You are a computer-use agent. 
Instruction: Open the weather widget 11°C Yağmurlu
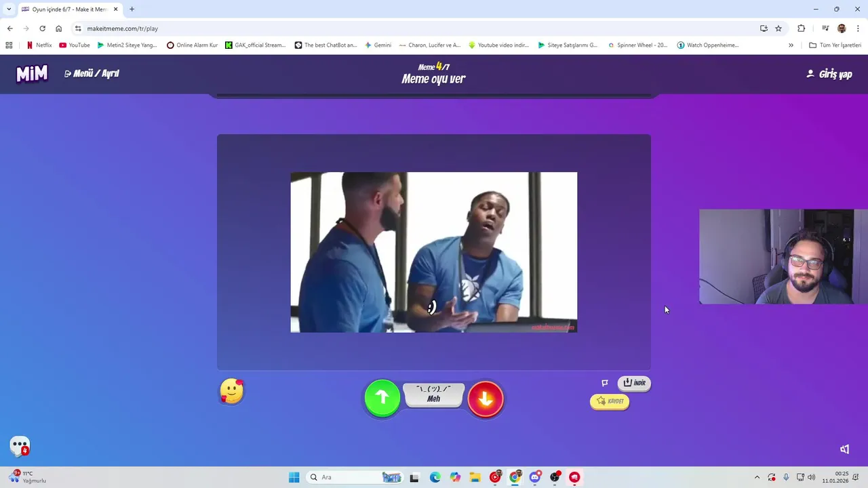(x=28, y=477)
